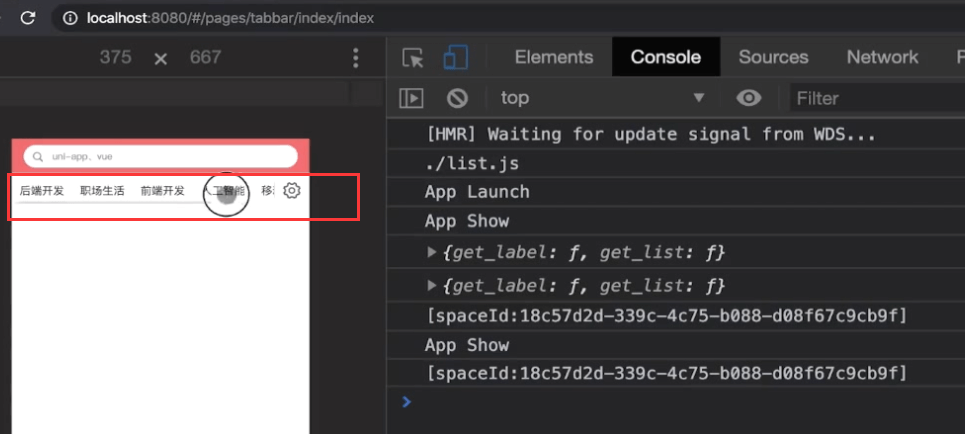Click the second 'App Show' log line

[466, 345]
